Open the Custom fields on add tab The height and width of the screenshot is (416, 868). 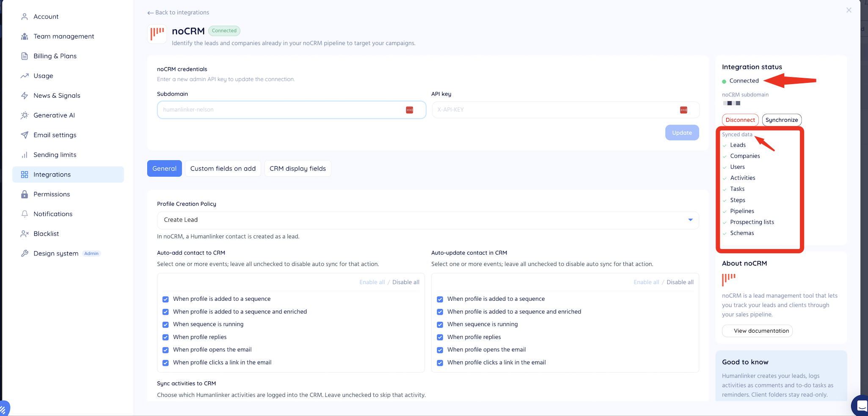[223, 168]
